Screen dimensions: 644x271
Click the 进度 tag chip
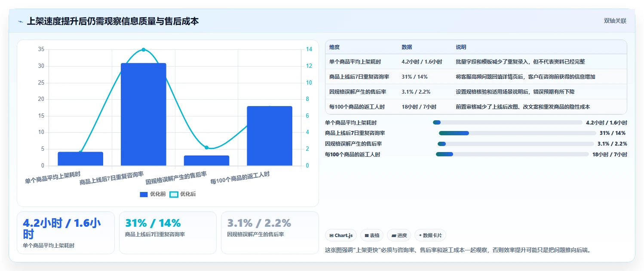(x=399, y=235)
